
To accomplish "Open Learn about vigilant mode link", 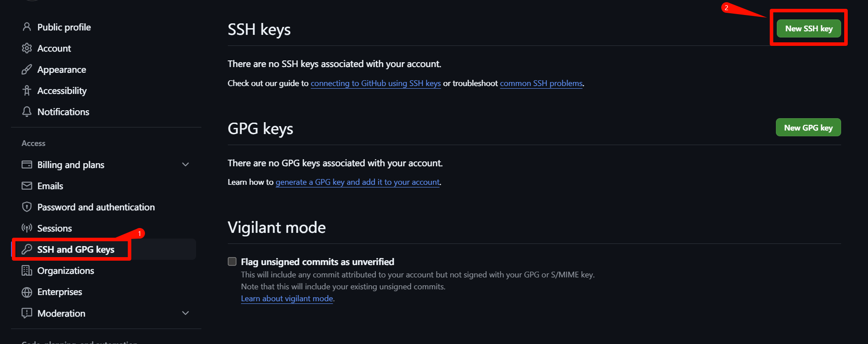I will (287, 299).
